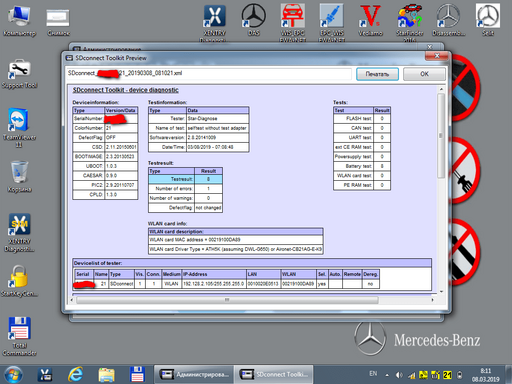Open the XENTRY Diagnosis desktop shortcut
This screenshot has width=512, height=384.
point(214,20)
